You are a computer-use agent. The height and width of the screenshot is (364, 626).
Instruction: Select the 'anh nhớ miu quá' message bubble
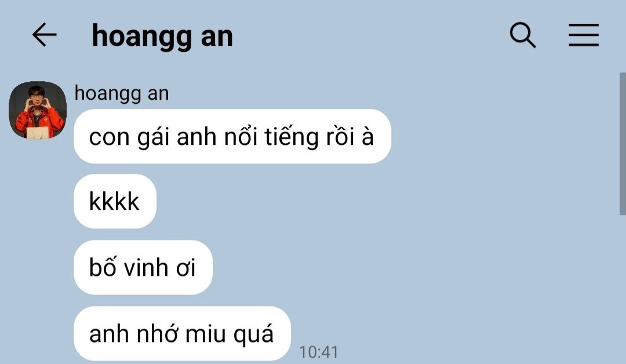[182, 334]
